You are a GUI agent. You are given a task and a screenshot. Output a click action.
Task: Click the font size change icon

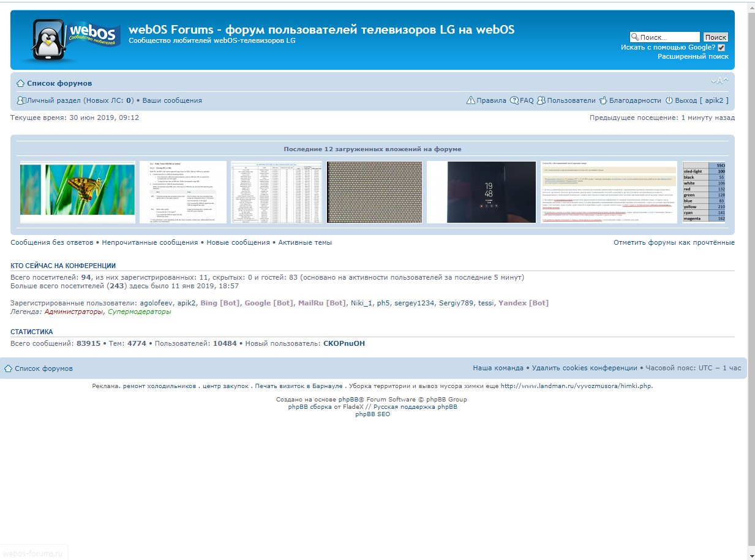coord(719,81)
